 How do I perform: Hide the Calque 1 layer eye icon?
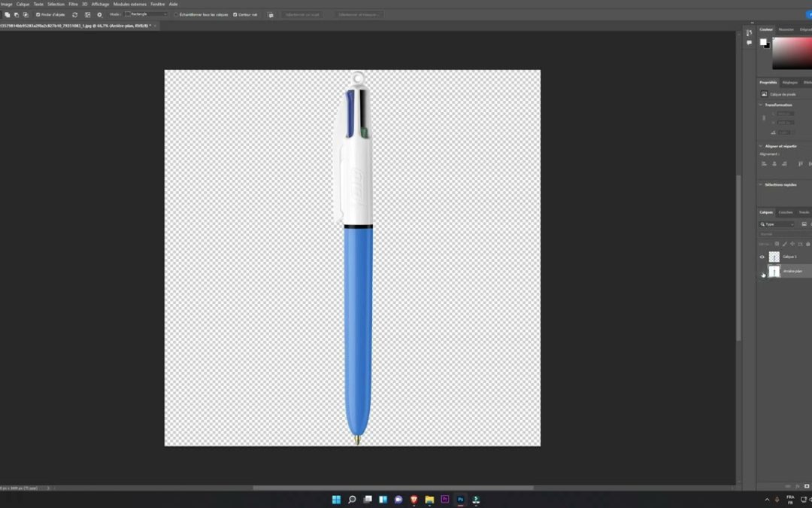click(762, 257)
